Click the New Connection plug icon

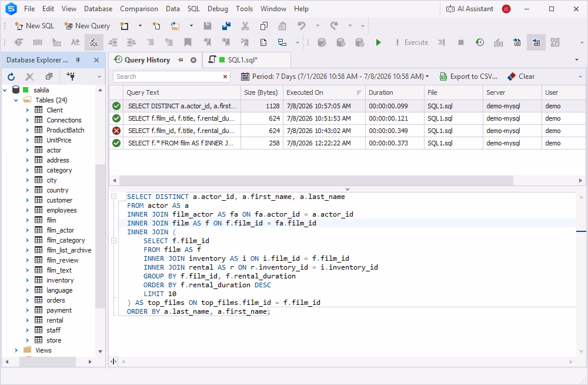click(x=71, y=77)
